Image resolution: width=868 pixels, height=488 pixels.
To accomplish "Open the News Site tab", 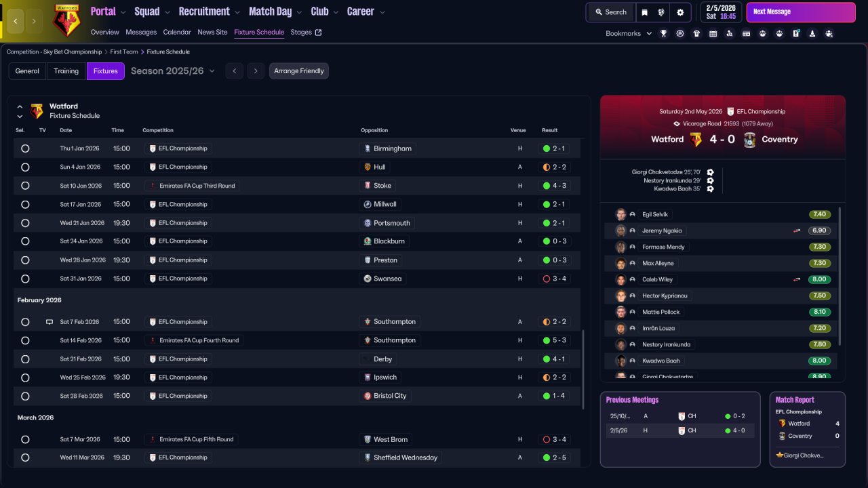I will (212, 32).
